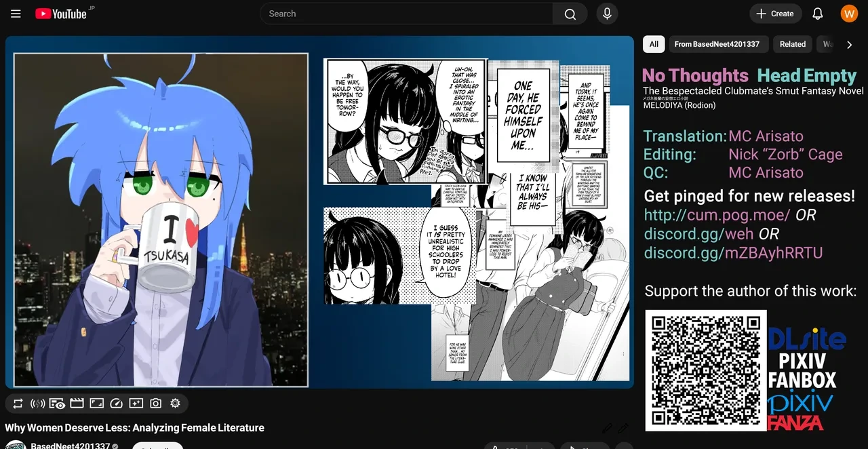Toggle the audio boost waves icon

[x=38, y=404]
